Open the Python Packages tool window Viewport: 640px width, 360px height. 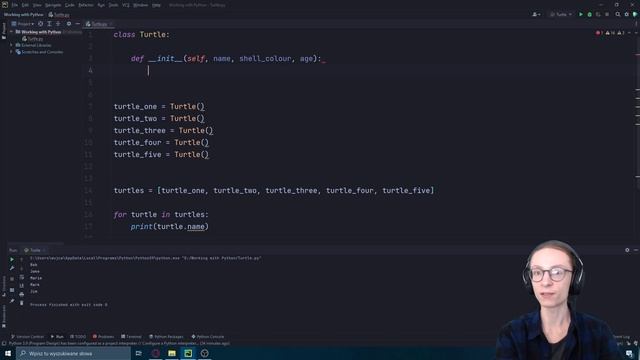point(166,337)
